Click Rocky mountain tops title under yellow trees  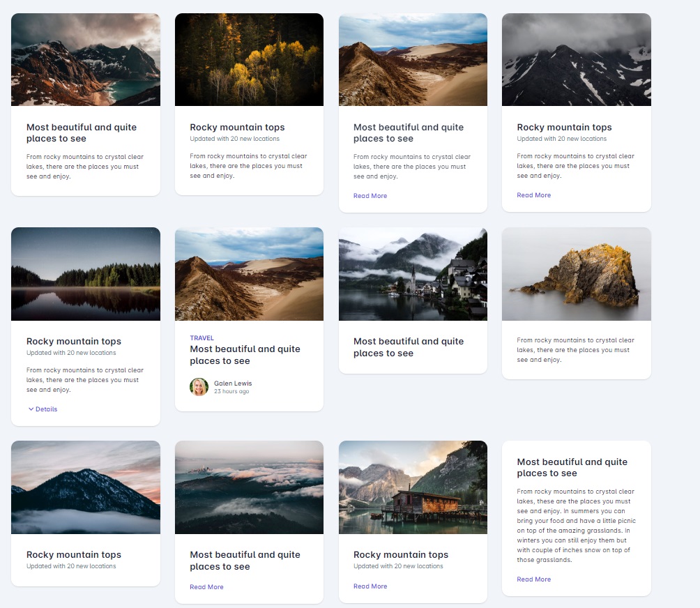coord(237,127)
